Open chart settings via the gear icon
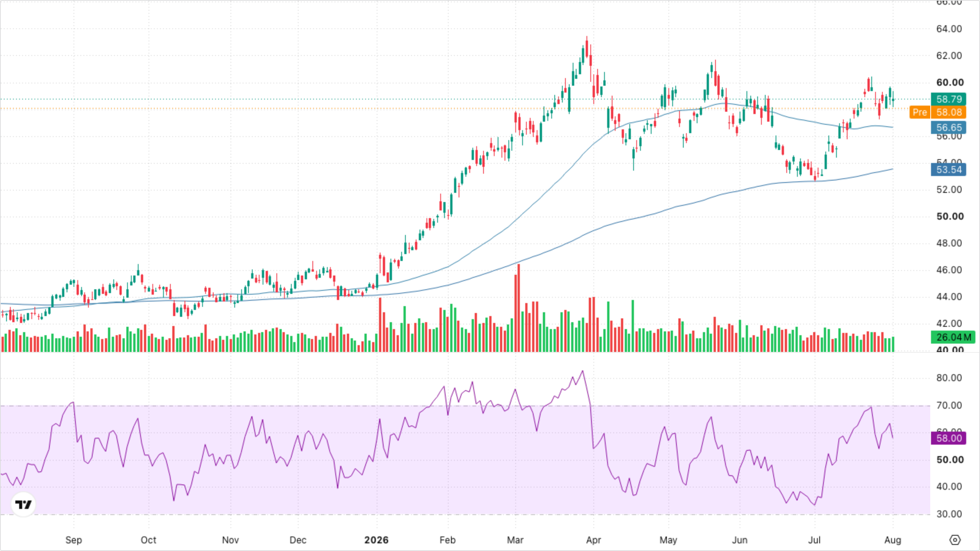Viewport: 980px width, 551px height. 955,540
